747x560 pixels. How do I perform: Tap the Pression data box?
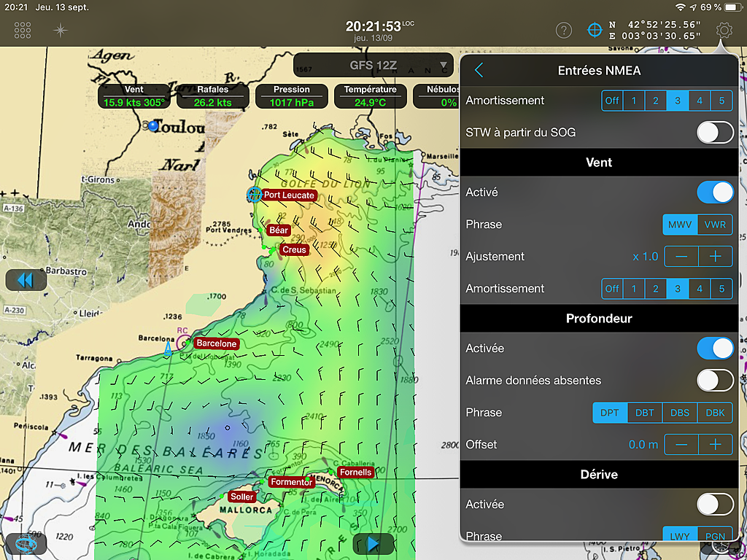pyautogui.click(x=292, y=96)
